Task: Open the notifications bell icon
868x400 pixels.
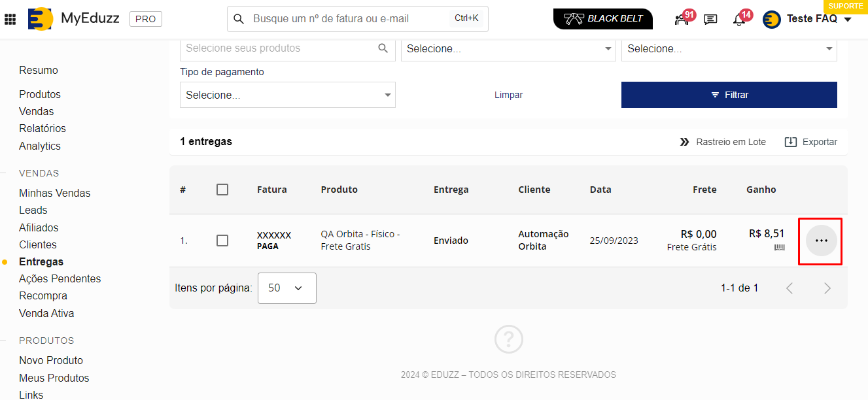Action: [x=739, y=19]
